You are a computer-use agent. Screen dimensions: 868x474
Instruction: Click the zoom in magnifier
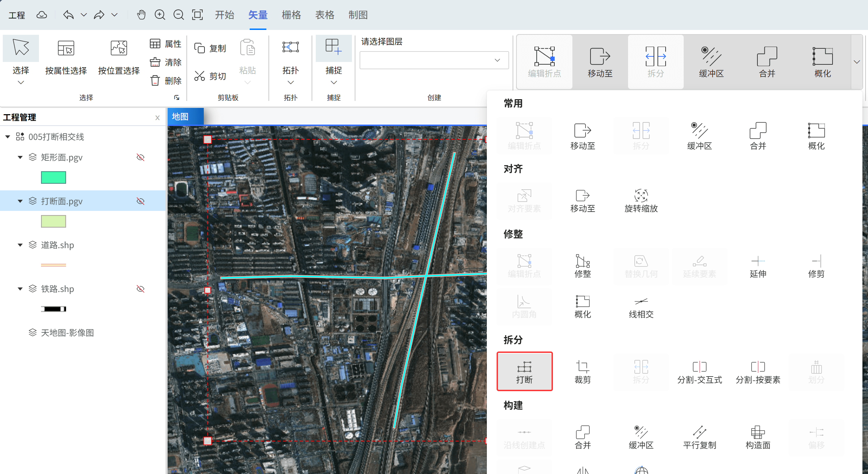(x=160, y=15)
